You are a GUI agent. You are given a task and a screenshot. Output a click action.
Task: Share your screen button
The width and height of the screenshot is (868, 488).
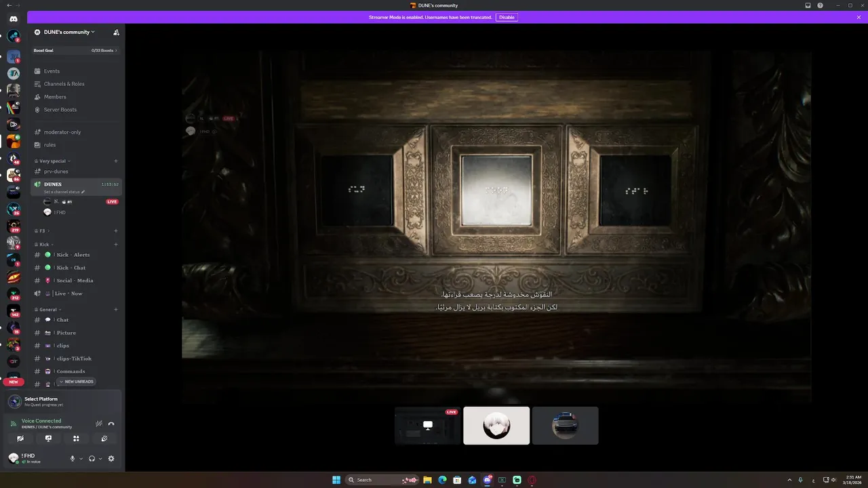48,439
